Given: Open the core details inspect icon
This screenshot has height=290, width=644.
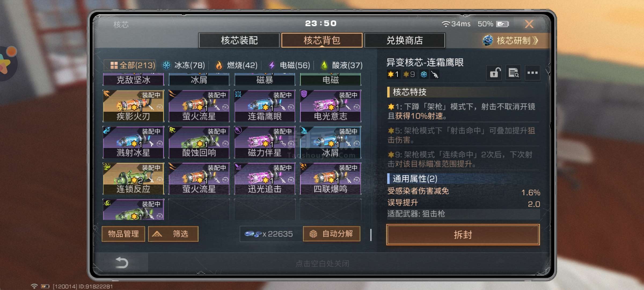Looking at the screenshot, I should (x=513, y=73).
